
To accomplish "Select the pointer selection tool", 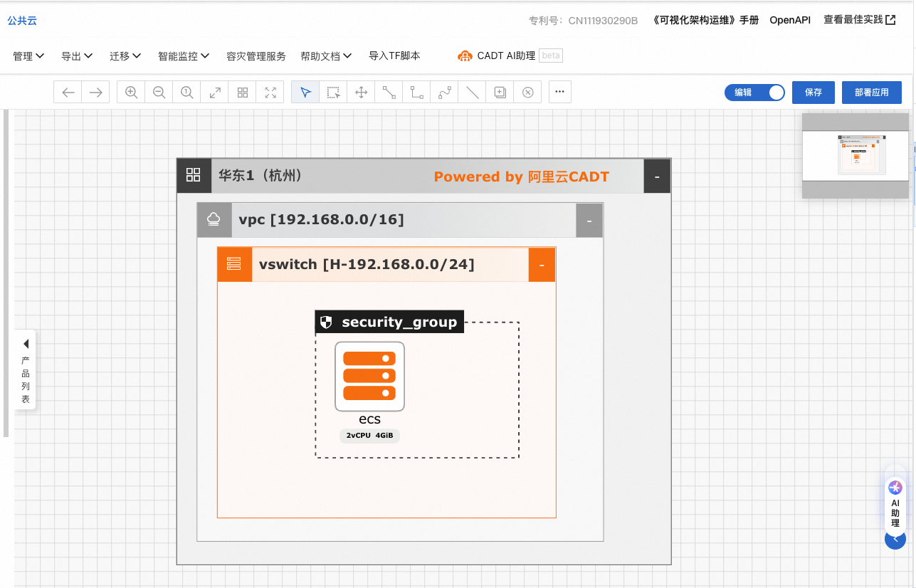I will [305, 92].
